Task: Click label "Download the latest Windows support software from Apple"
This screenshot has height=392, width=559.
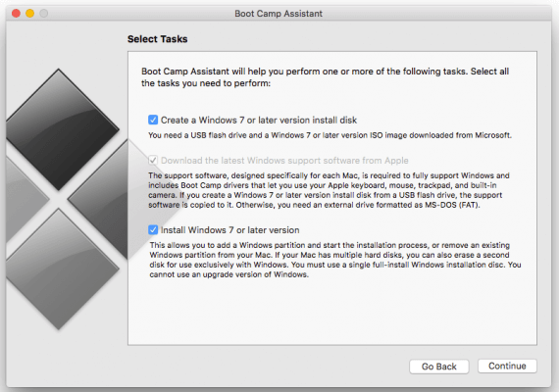Action: click(x=284, y=161)
